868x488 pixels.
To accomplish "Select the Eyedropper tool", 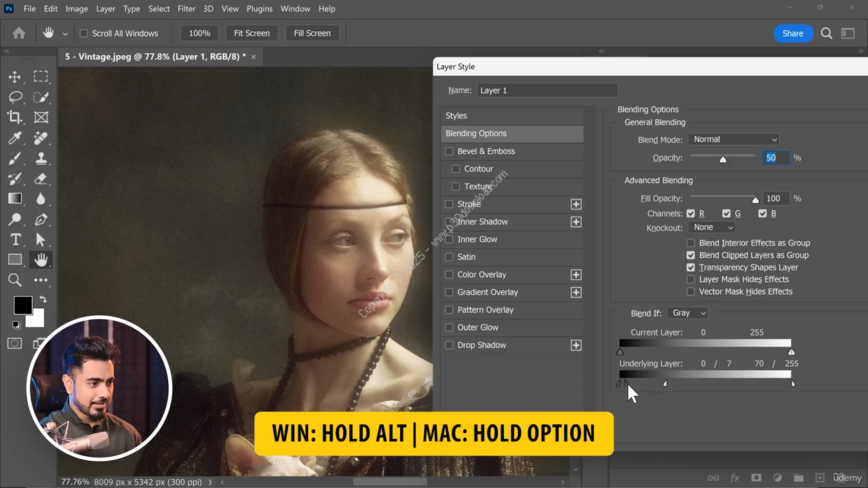I will pos(15,138).
